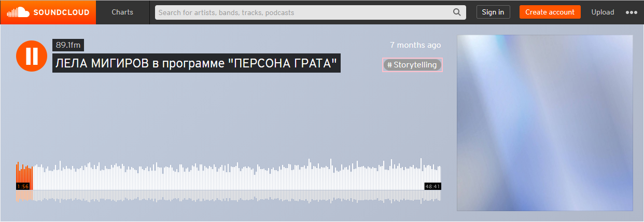Focus the search artists, bands, tracks field
Viewport: 644px width, 222px height.
tap(304, 12)
